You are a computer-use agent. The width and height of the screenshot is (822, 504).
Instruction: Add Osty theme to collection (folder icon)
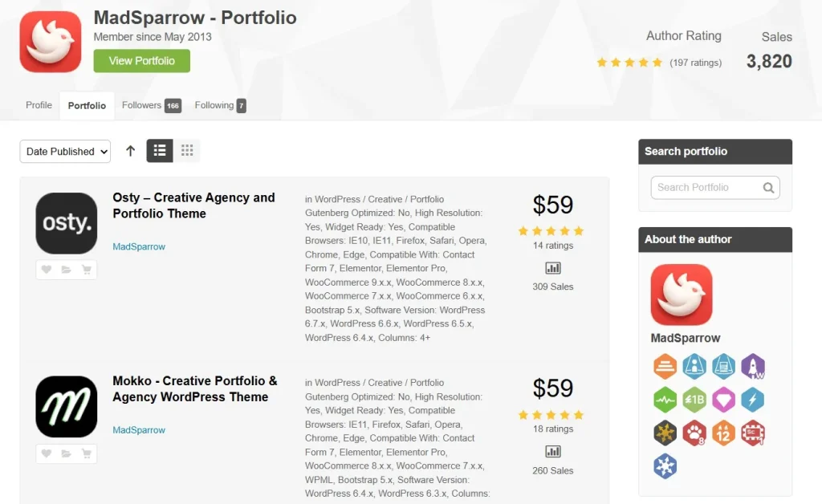(67, 270)
